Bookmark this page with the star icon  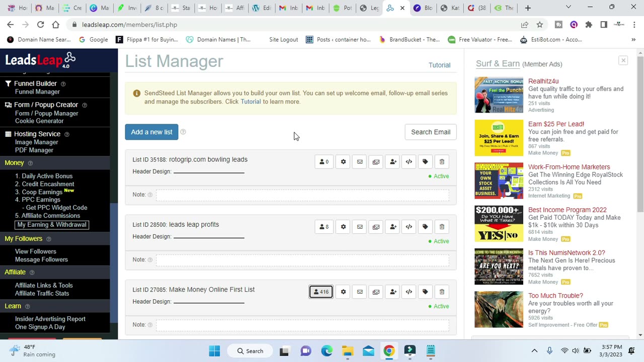[x=540, y=24]
